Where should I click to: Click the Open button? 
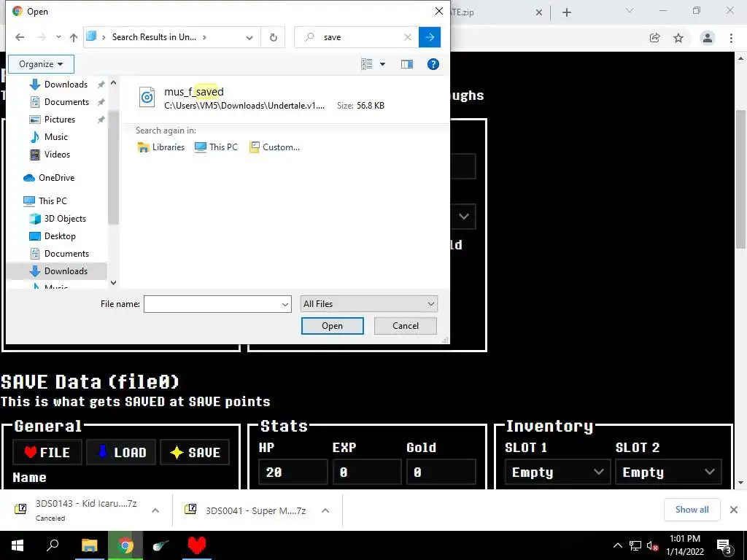click(332, 326)
